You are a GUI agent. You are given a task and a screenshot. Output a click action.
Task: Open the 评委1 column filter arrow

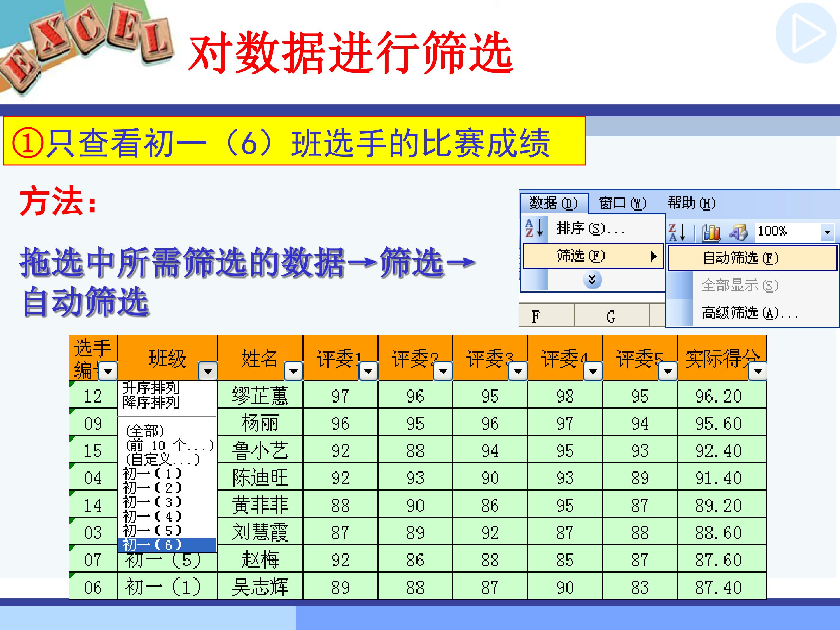[x=368, y=371]
